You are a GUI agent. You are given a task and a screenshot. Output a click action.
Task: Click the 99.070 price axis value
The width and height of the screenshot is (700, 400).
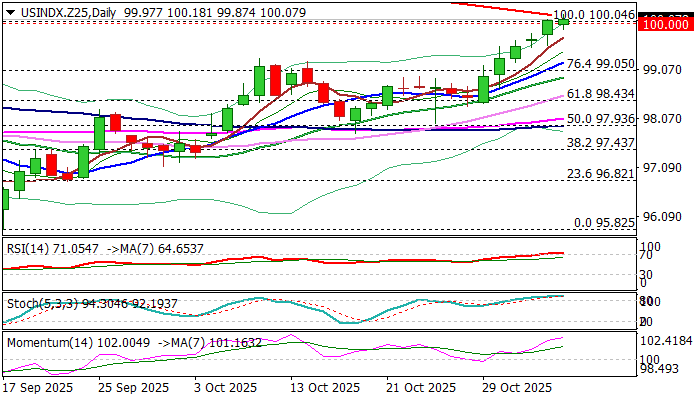point(662,70)
